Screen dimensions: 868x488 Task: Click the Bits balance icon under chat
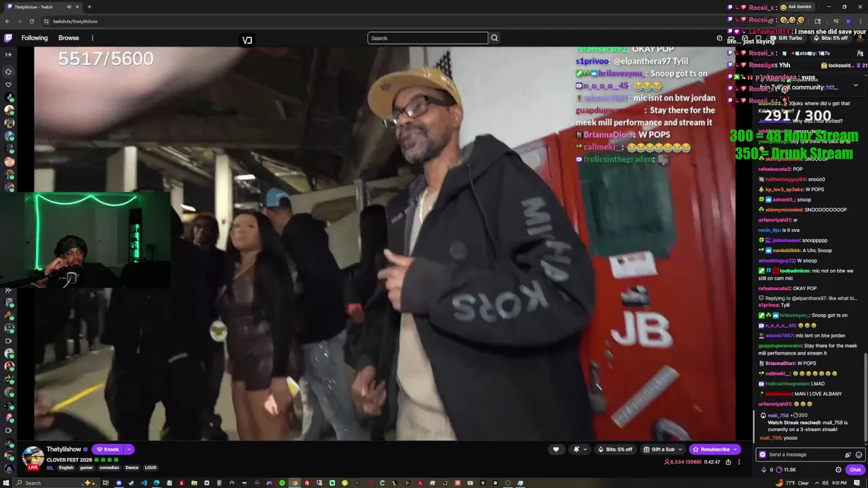point(764,470)
